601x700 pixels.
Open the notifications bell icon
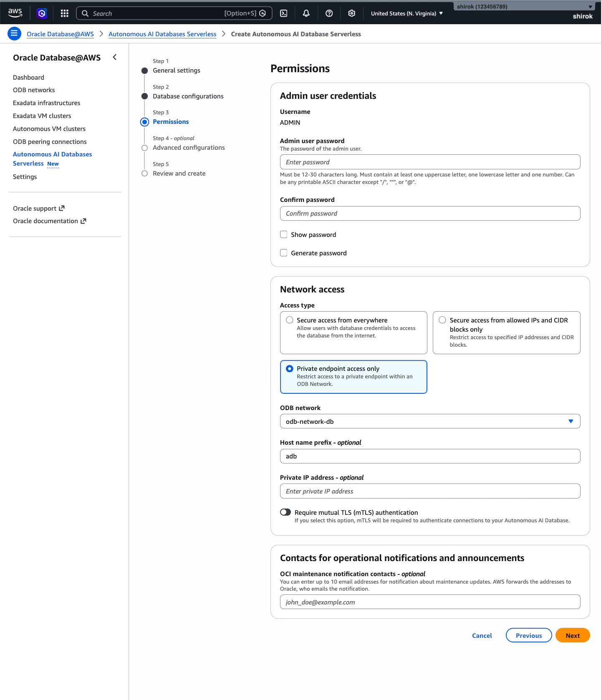(306, 13)
